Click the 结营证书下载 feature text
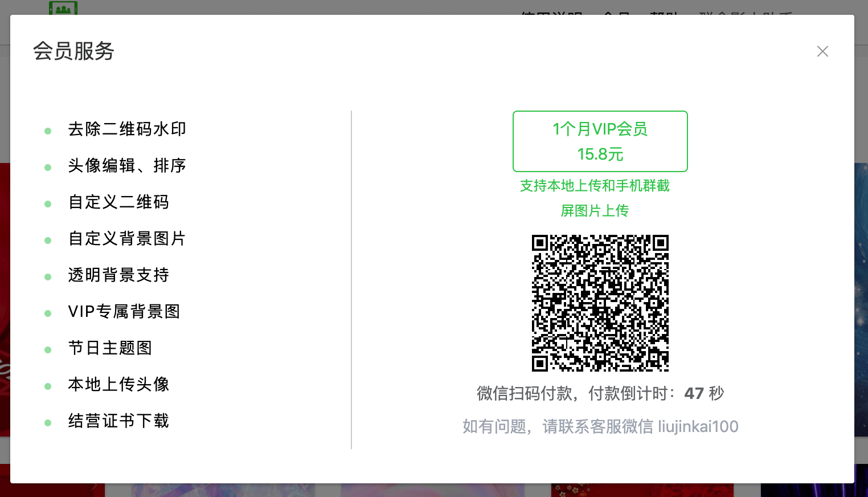The width and height of the screenshot is (868, 497). coord(118,421)
